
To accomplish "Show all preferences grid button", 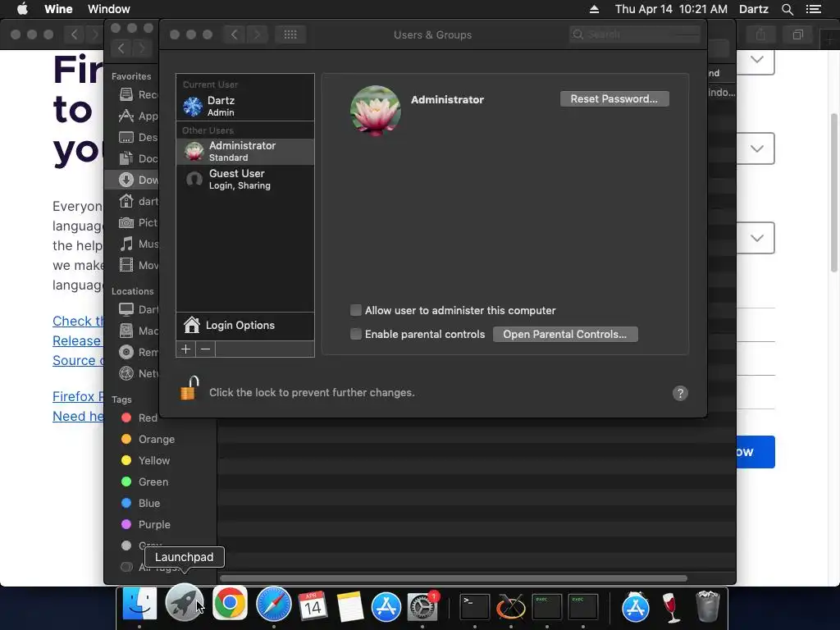I will (290, 34).
